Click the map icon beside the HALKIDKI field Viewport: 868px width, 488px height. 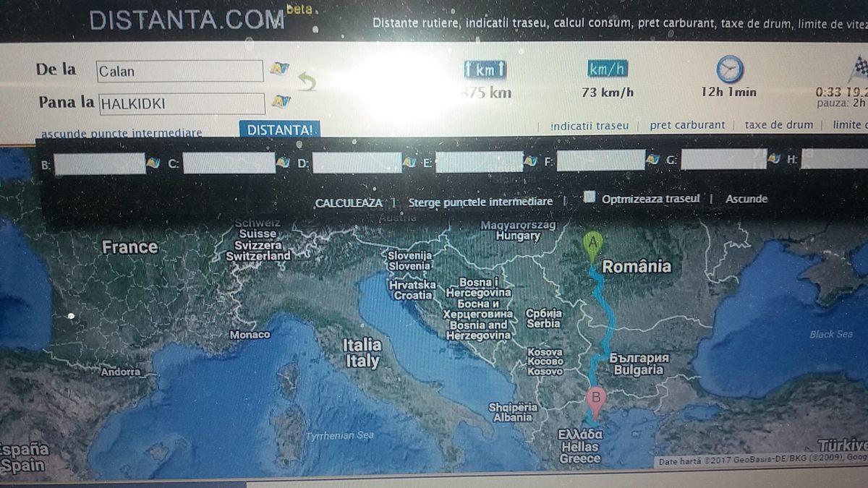click(279, 101)
